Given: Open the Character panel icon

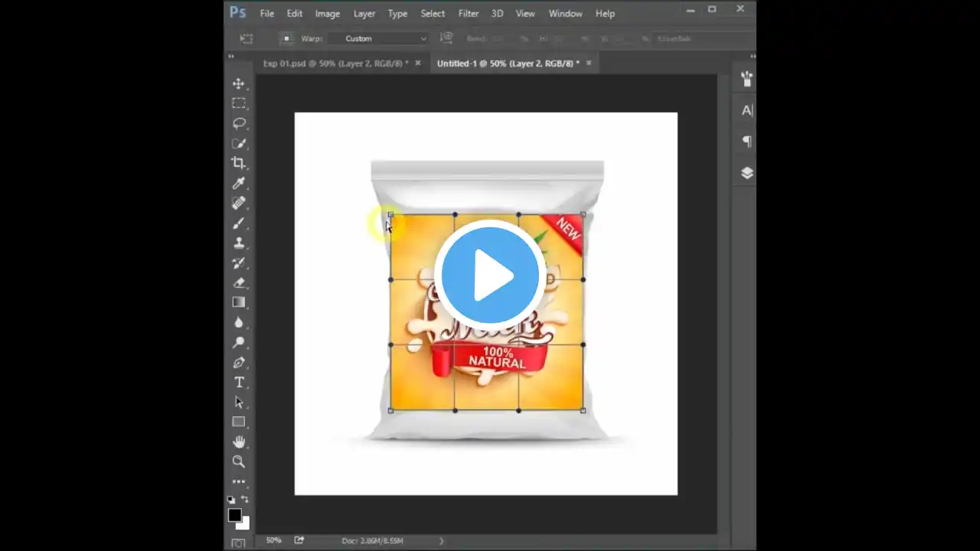Looking at the screenshot, I should (x=746, y=110).
